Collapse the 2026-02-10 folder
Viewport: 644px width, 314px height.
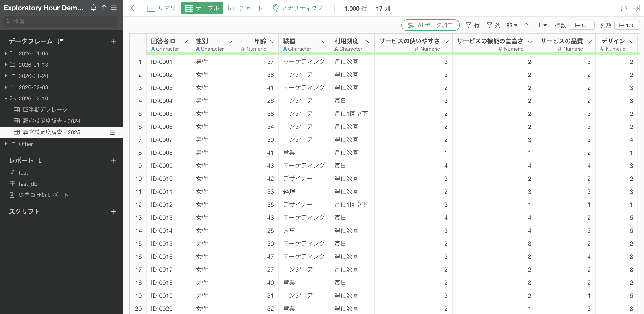tap(6, 99)
